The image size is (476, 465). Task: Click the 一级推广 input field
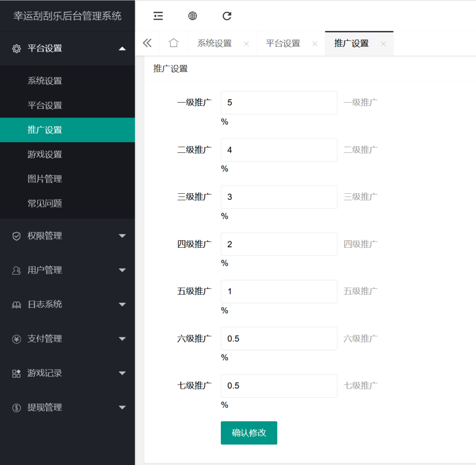click(279, 103)
